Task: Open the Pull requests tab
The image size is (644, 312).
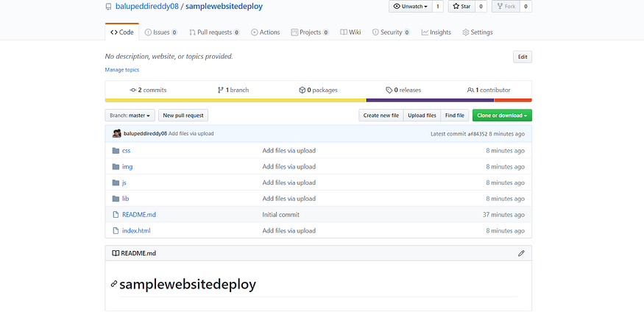Action: pos(214,32)
